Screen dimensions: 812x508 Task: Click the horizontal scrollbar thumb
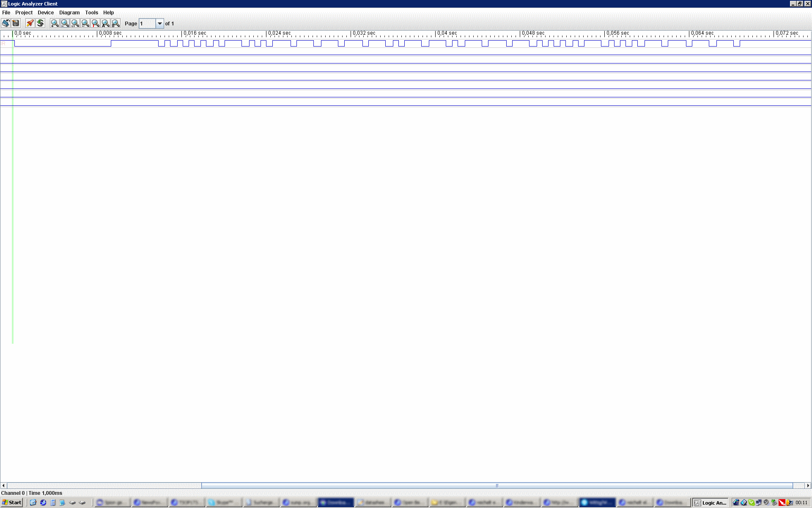(x=497, y=486)
